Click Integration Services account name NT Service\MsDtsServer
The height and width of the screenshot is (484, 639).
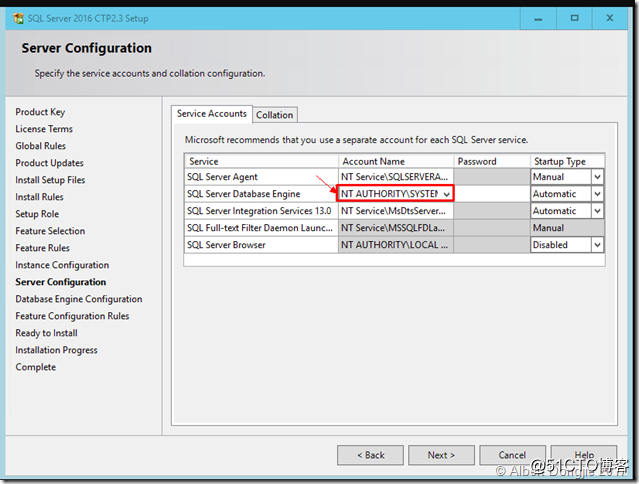pos(396,211)
